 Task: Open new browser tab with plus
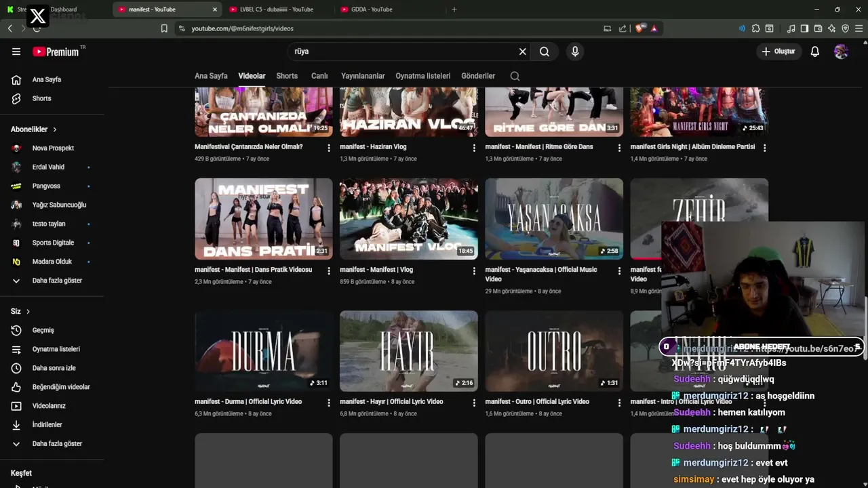point(454,9)
